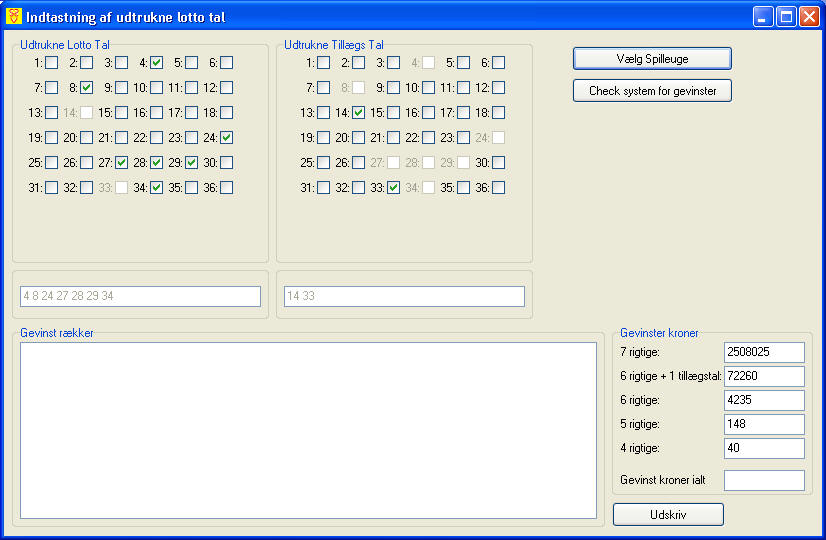Viewport: 826px width, 540px height.
Task: Click inside the Gevinst rækker list box
Action: [308, 430]
